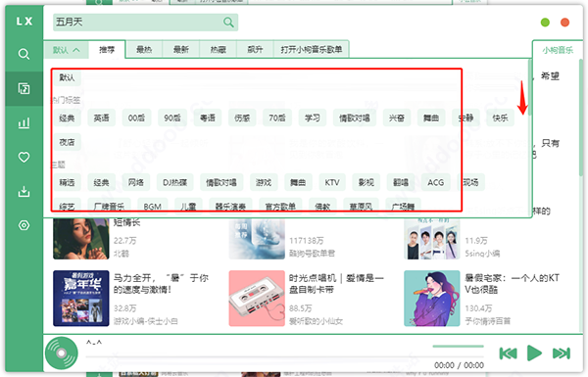Image resolution: width=588 pixels, height=377 pixels.
Task: Select the 官方歌单 theme tag
Action: coord(280,206)
